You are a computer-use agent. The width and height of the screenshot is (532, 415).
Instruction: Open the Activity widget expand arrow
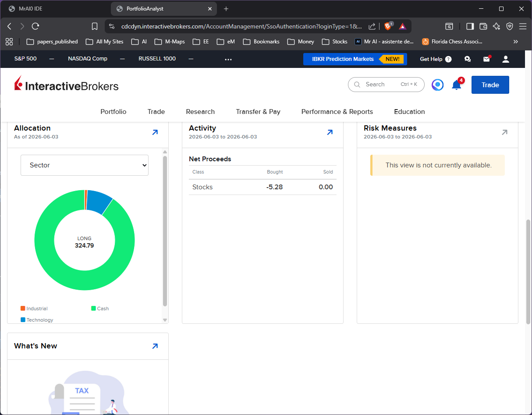[330, 132]
